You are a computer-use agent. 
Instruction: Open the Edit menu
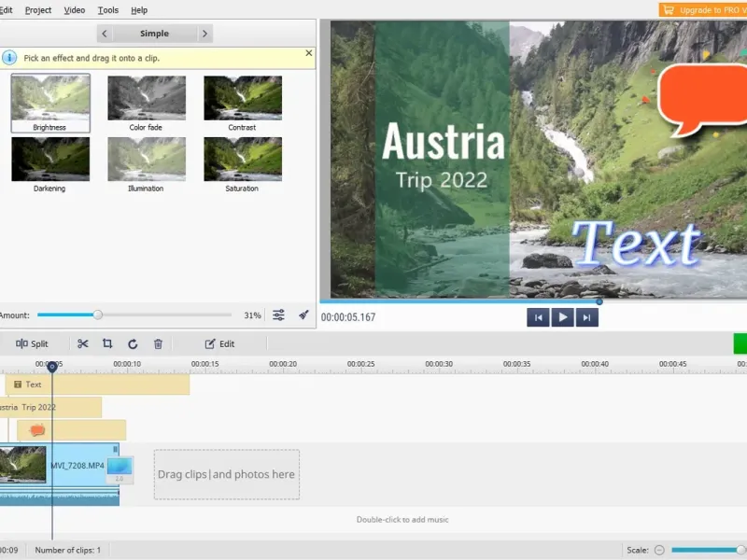(6, 10)
